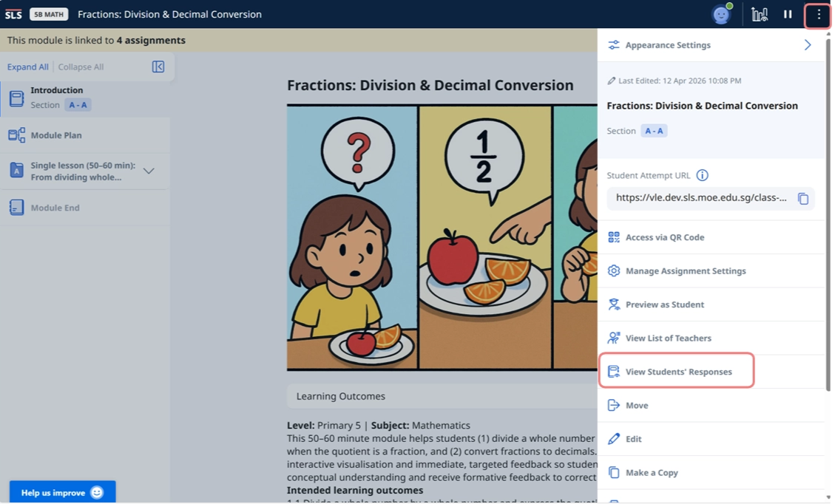Open the Appearance Settings submenu arrow
Screen dimensions: 835x504
tap(808, 44)
